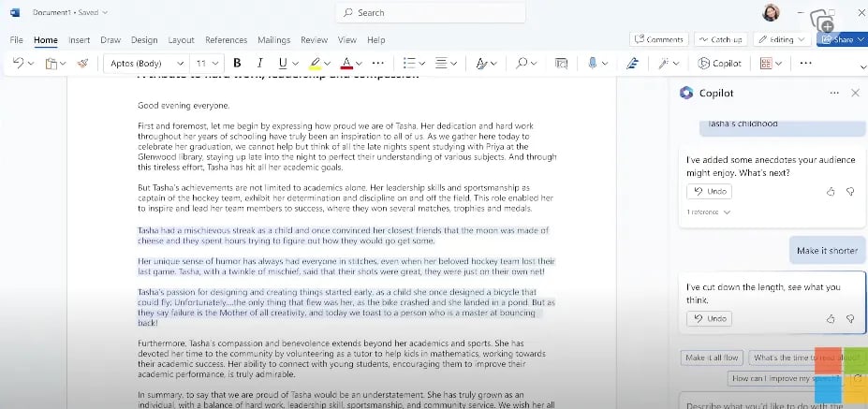This screenshot has height=409, width=868.
Task: Open the Comments button
Action: click(x=659, y=39)
